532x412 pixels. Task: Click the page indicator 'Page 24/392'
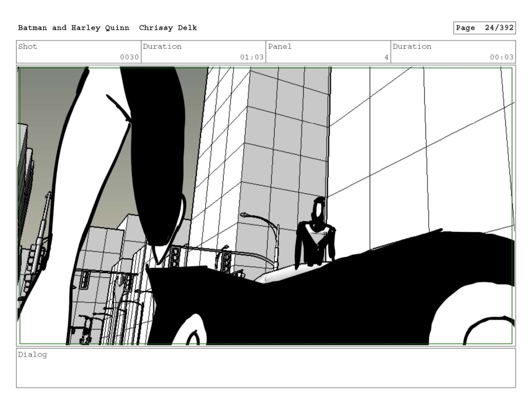click(485, 28)
